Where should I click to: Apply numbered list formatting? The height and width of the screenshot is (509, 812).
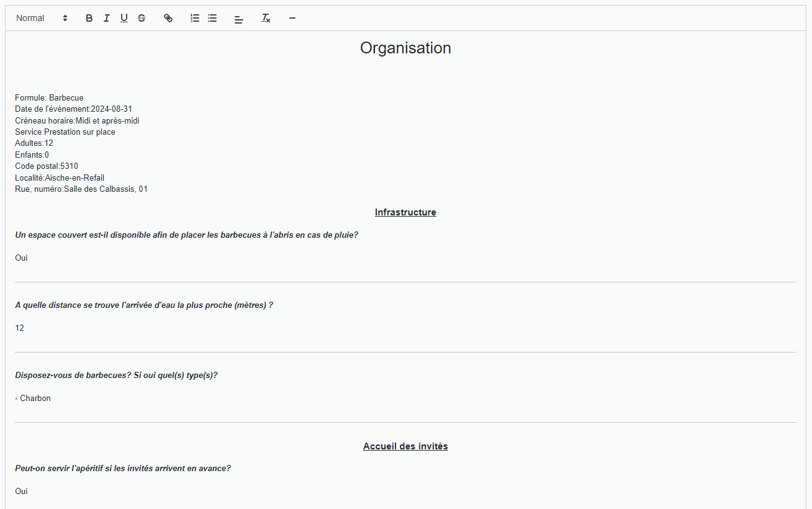[x=195, y=18]
